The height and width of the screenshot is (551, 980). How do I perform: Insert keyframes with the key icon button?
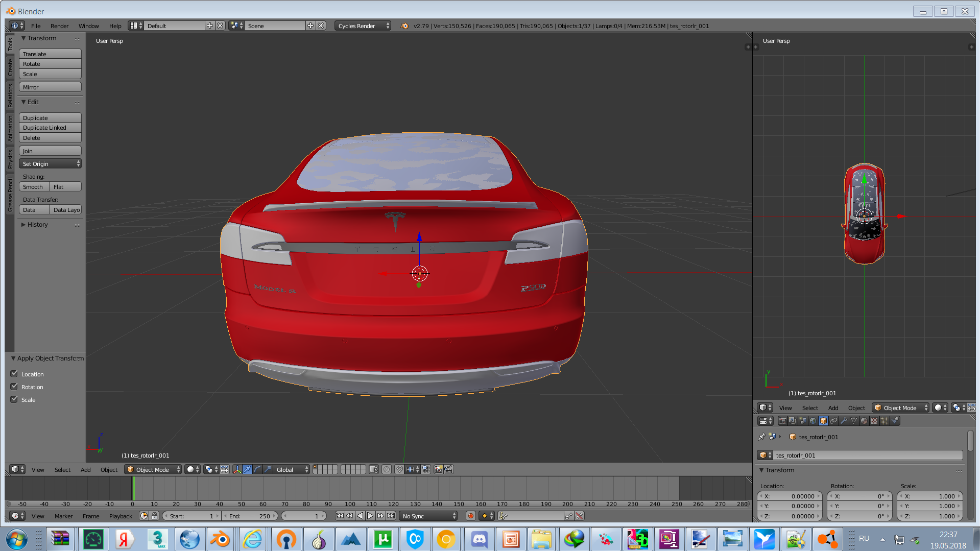pos(569,516)
